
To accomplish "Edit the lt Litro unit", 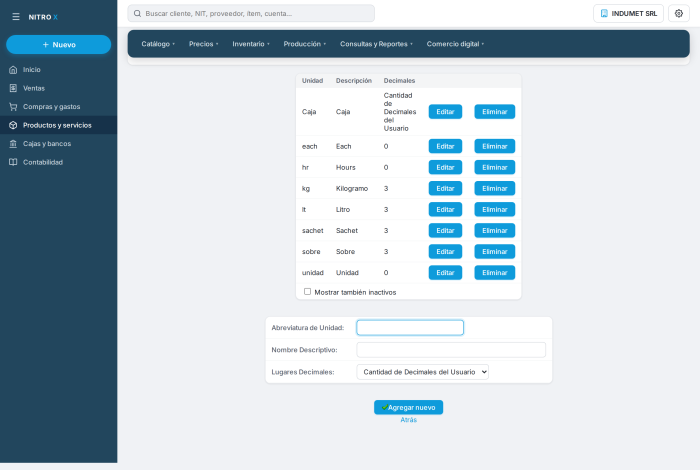I will click(445, 209).
